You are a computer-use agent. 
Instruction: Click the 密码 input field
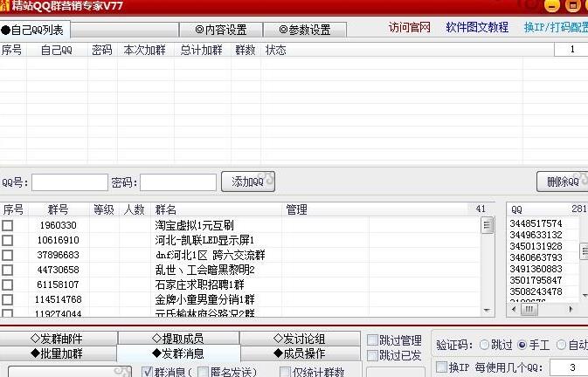pos(178,182)
